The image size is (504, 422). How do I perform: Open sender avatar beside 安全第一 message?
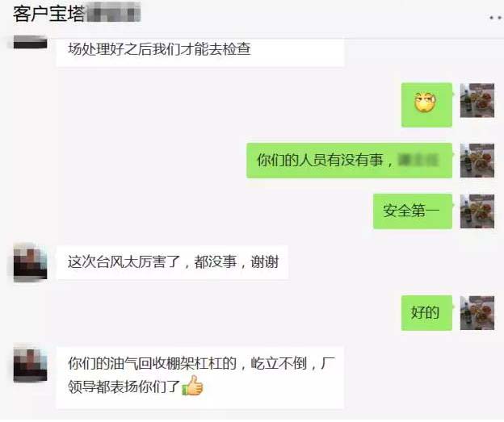pos(477,211)
